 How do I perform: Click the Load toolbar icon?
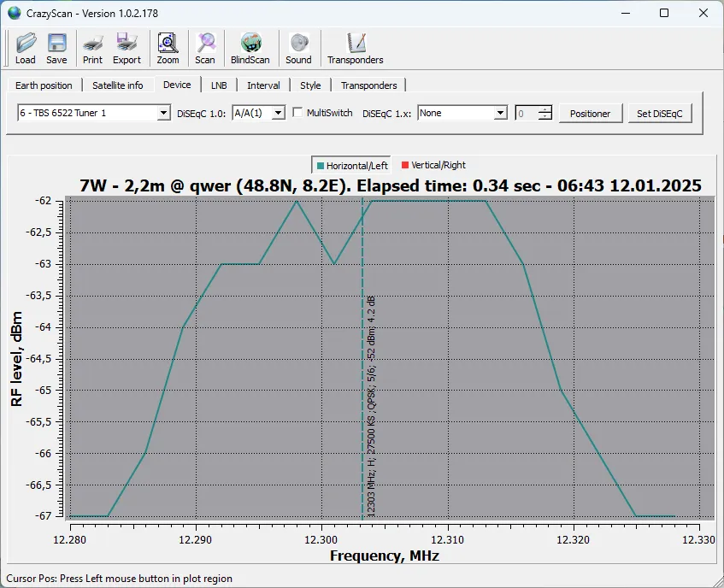click(26, 48)
